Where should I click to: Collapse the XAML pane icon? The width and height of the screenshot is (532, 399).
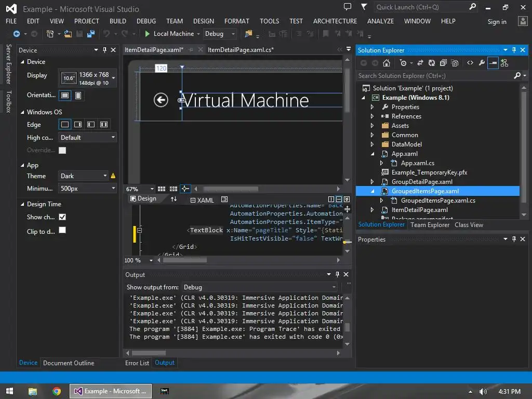click(347, 199)
